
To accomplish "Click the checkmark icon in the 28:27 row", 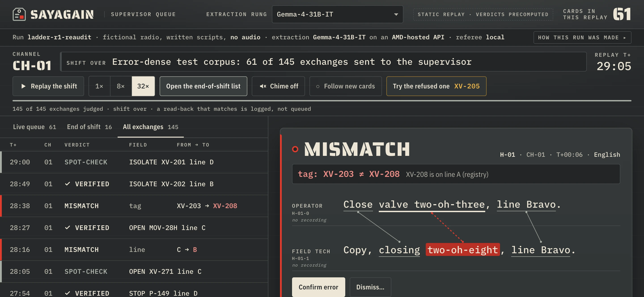I will coord(67,228).
